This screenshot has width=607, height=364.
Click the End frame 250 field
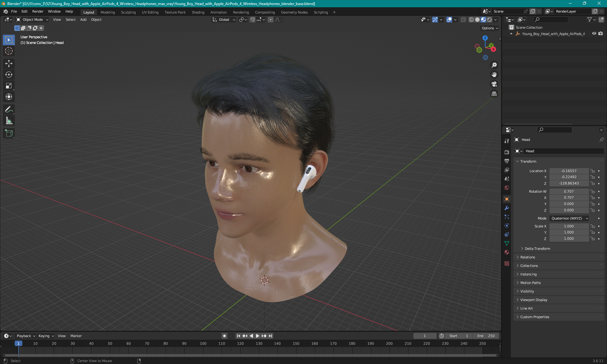(x=486, y=336)
